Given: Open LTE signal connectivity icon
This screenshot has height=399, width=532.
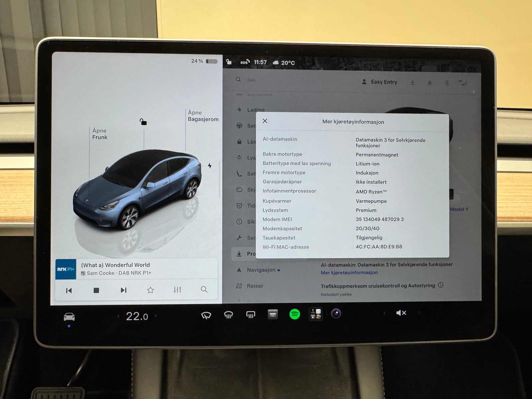Looking at the screenshot, I should click(x=463, y=83).
